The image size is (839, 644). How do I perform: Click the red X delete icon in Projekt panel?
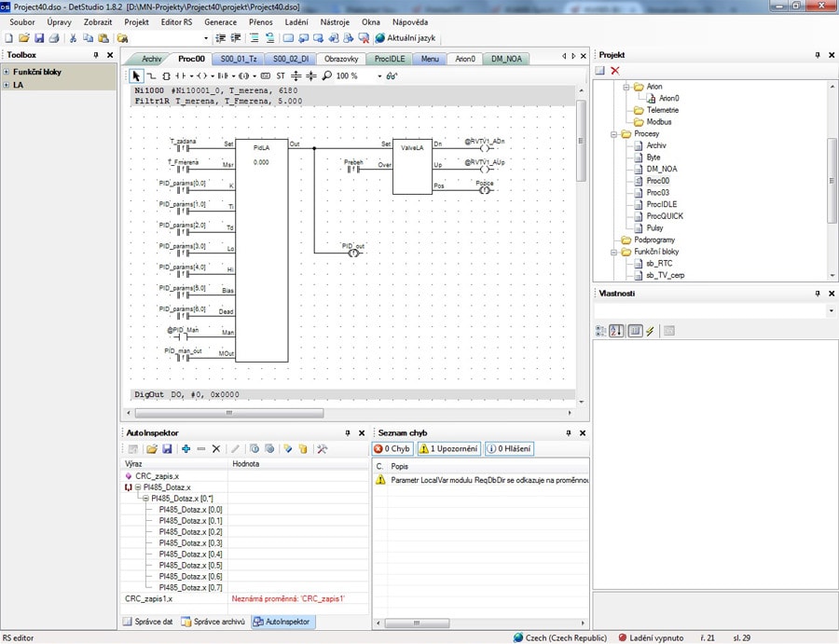coord(615,71)
